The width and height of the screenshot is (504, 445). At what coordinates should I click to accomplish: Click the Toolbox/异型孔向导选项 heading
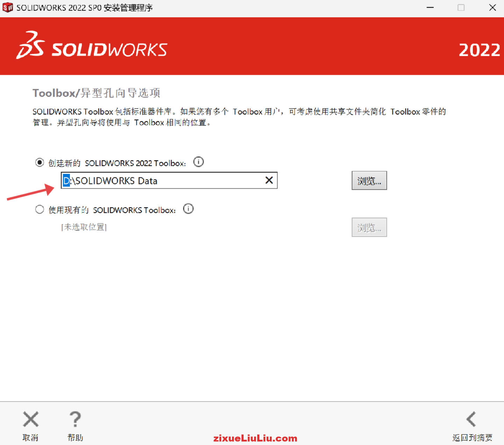click(96, 92)
